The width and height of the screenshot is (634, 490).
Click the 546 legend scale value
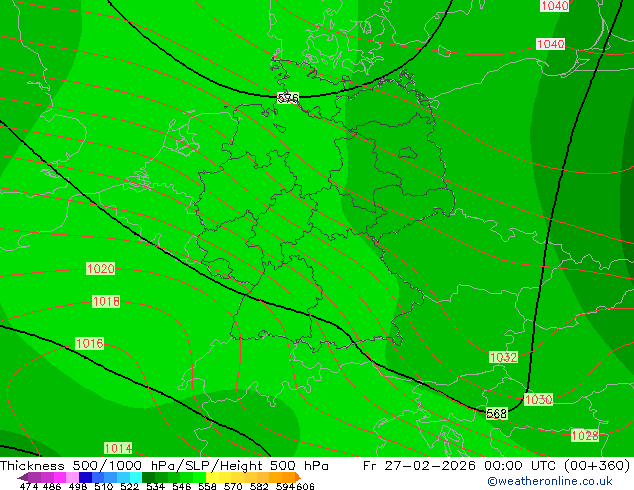pos(182,486)
